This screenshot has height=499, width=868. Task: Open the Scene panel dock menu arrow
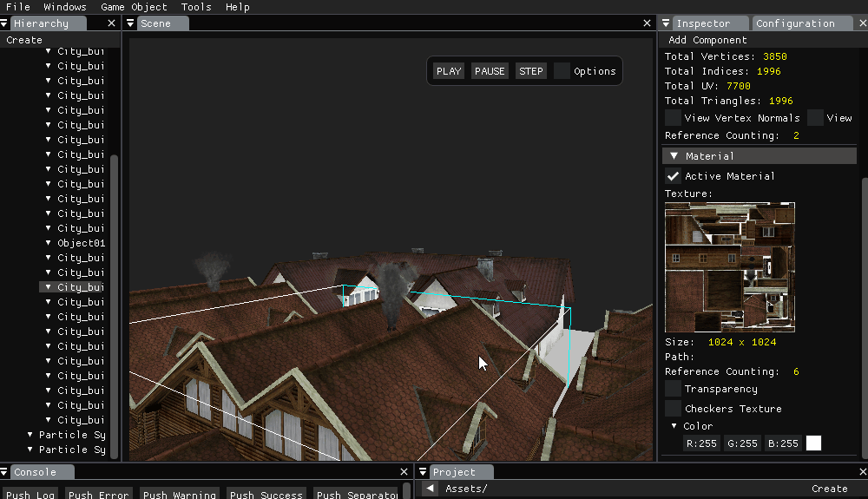[131, 23]
